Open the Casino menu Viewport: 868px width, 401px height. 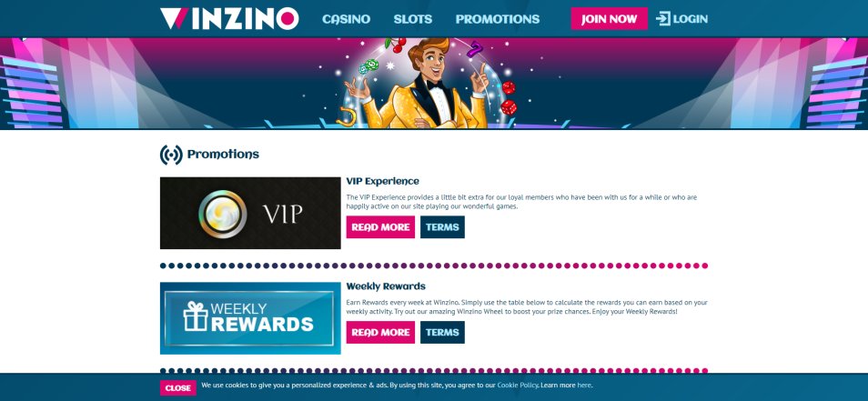click(346, 19)
